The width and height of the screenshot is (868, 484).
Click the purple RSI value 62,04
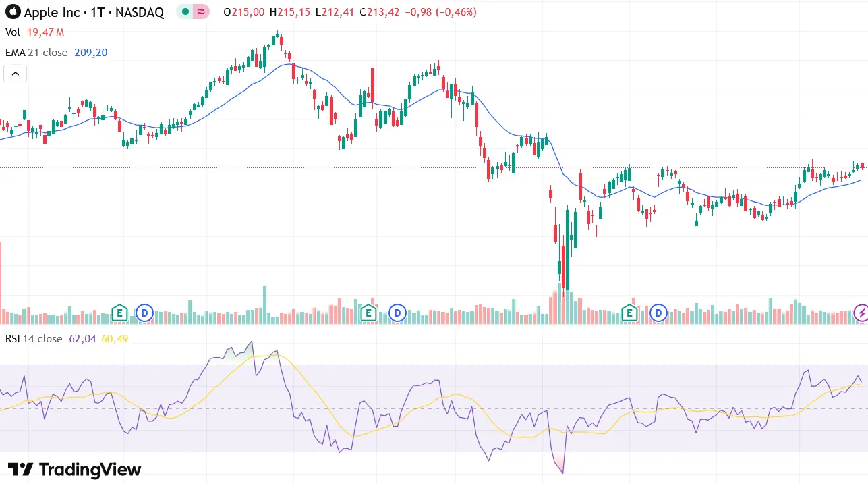pos(82,339)
